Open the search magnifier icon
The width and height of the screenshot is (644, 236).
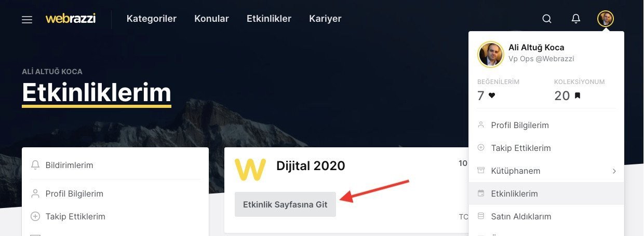[547, 19]
